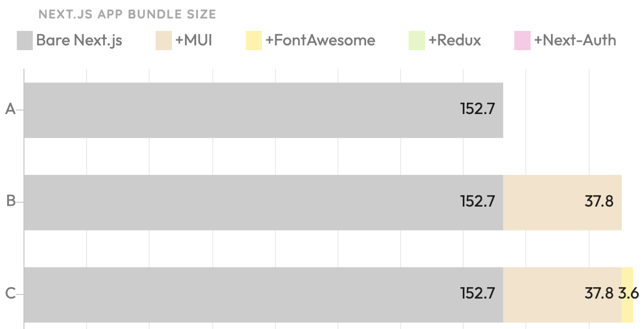Click the Next.js App Bundle Size title
644x329 pixels.
click(128, 14)
